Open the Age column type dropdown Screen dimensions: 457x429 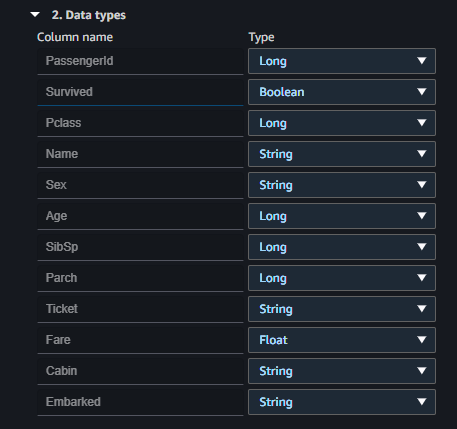(342, 216)
